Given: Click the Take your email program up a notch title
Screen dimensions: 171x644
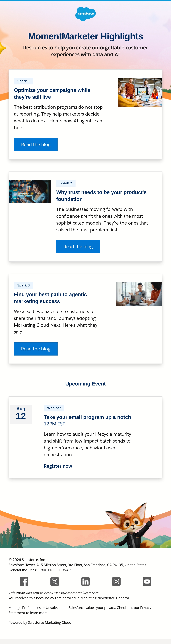Looking at the screenshot, I should 87,417.
